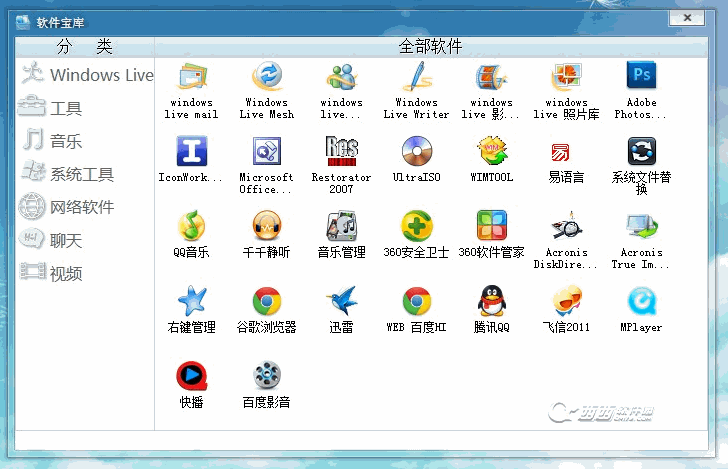Select the windows live... messenger icon
This screenshot has height=469, width=728.
342,77
